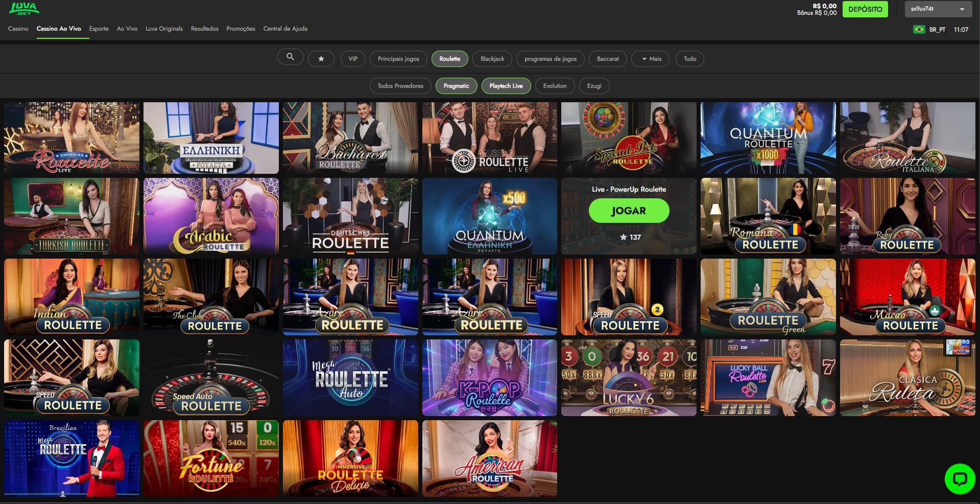Open the Fortune Roulette game
The height and width of the screenshot is (504, 980).
[211, 458]
